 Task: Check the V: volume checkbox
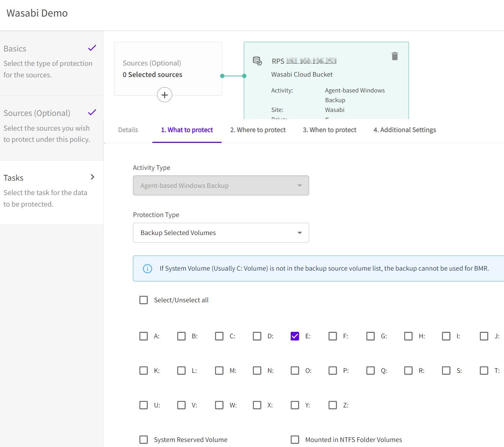[181, 405]
